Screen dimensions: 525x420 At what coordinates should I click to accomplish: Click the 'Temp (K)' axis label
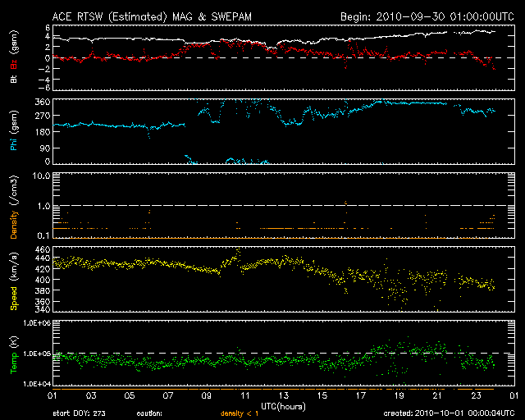pos(14,355)
